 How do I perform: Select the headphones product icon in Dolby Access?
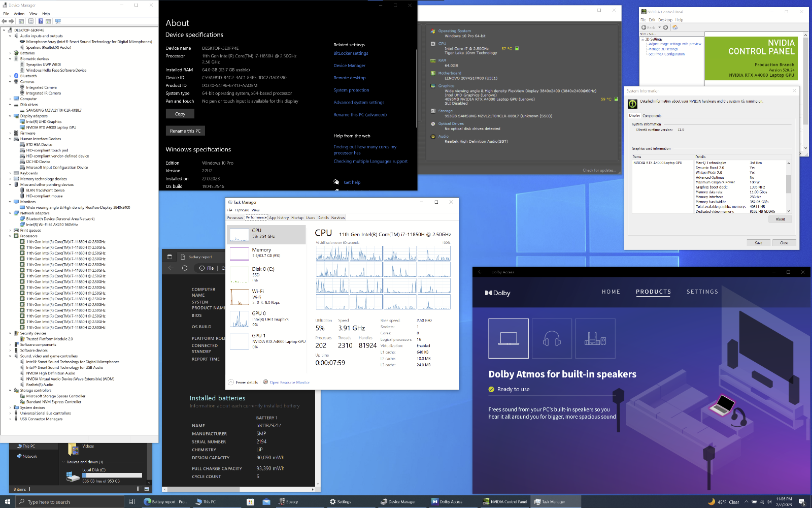pos(552,338)
